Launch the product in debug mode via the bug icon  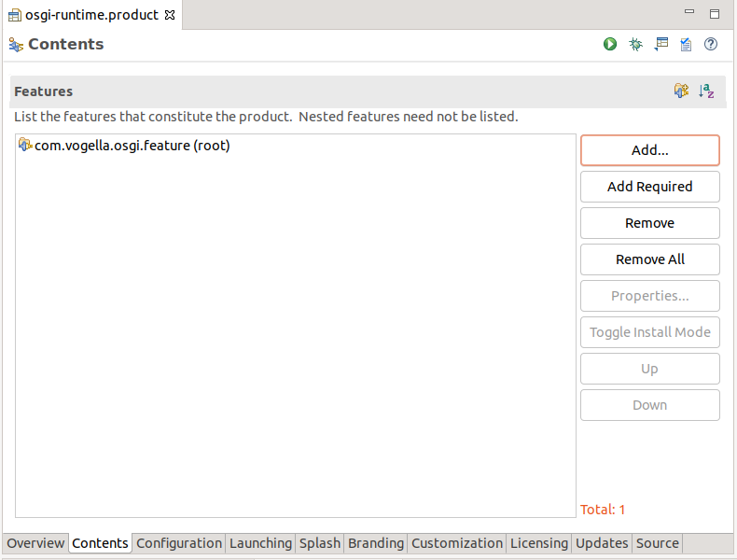635,44
